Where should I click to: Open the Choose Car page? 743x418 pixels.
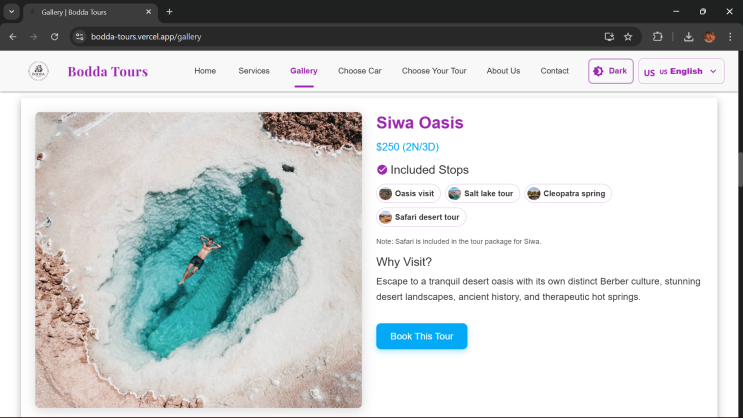pyautogui.click(x=360, y=71)
